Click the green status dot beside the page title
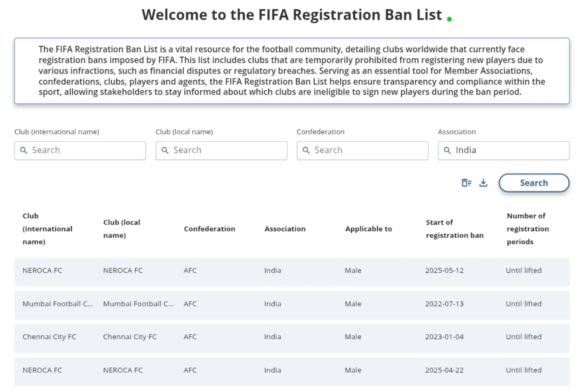584x392 pixels. click(x=449, y=19)
